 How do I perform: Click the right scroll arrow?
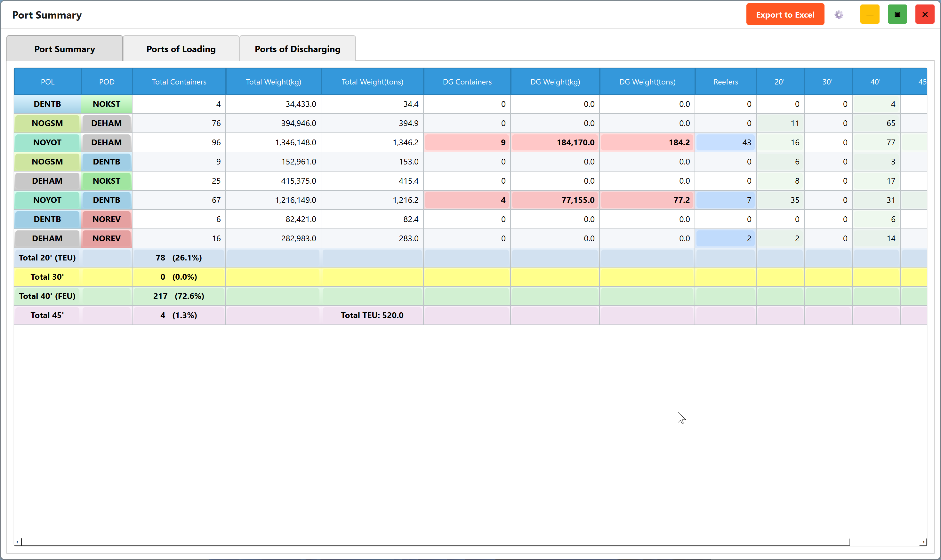(x=923, y=542)
